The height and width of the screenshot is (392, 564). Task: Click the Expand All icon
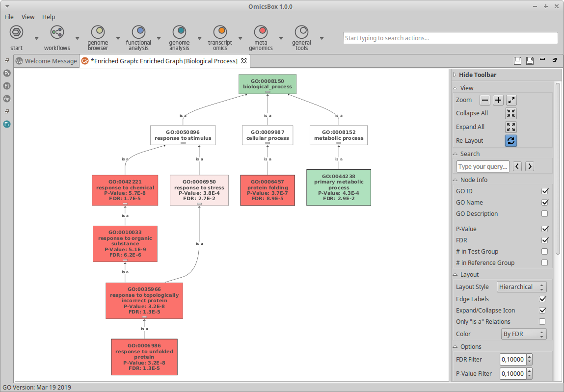coord(511,127)
